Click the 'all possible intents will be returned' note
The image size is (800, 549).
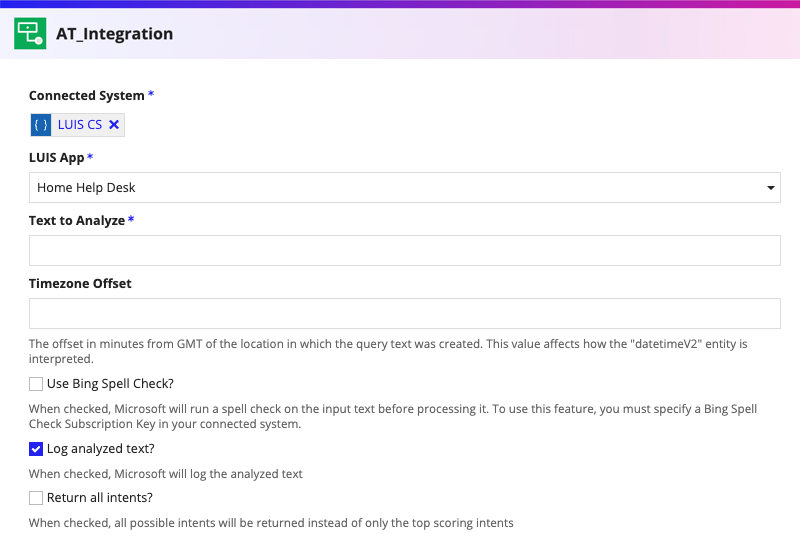coord(271,523)
